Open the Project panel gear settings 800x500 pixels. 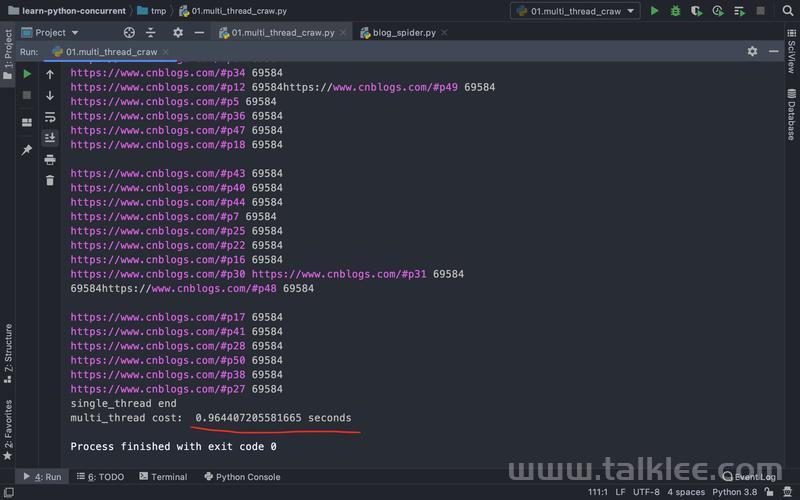(x=178, y=33)
